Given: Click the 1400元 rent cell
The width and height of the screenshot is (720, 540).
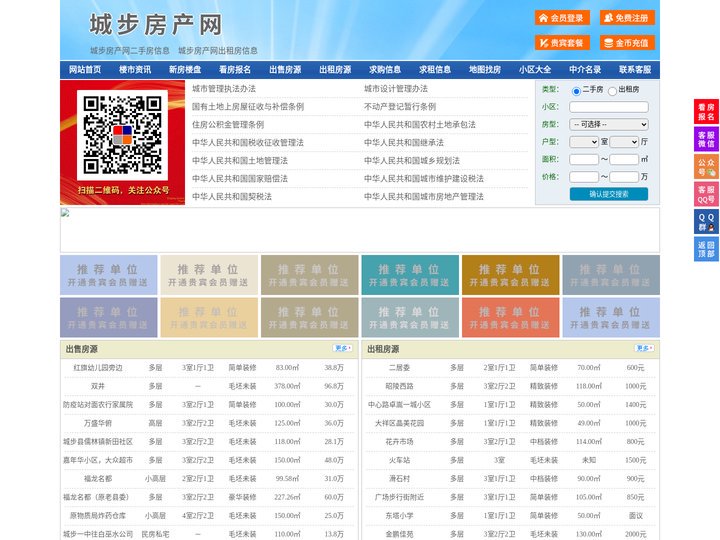Looking at the screenshot, I should pyautogui.click(x=636, y=405).
